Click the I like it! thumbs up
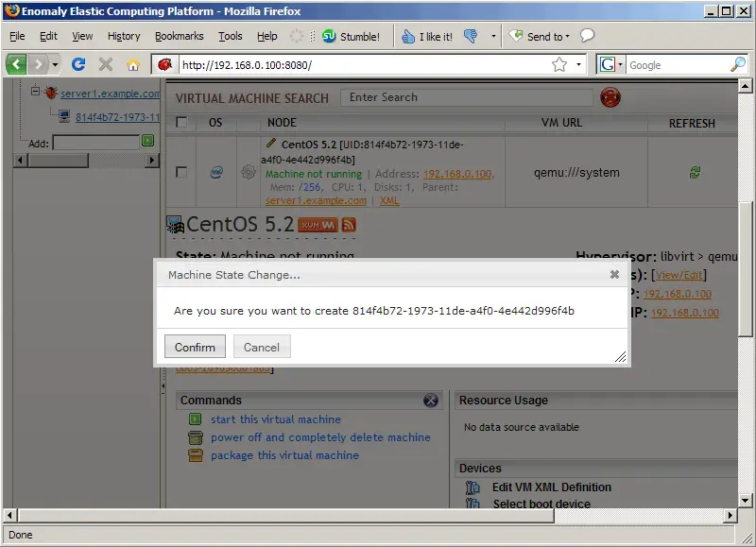Screen dimensions: 756x547 (x=427, y=36)
